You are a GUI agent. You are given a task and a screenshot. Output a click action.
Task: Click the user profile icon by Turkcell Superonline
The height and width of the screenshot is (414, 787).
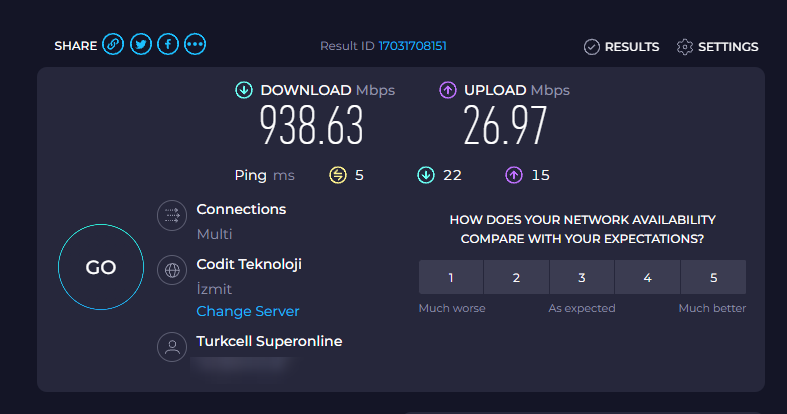point(172,347)
